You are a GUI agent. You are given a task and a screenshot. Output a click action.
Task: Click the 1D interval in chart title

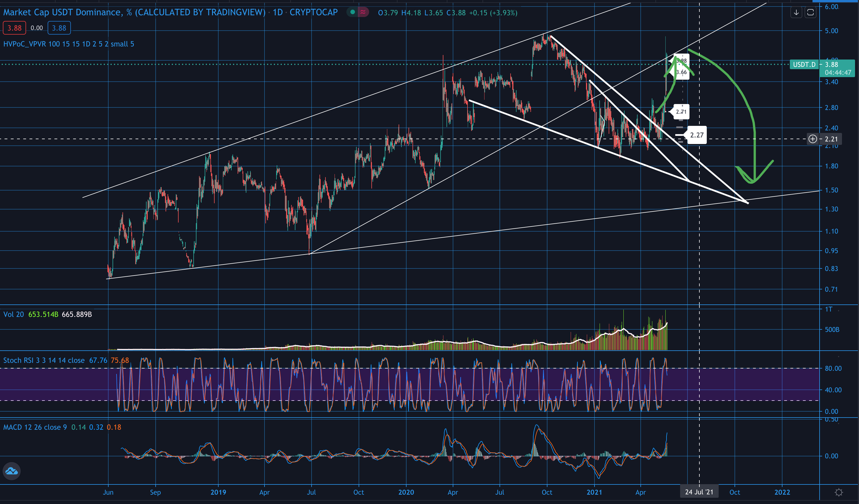tap(278, 12)
